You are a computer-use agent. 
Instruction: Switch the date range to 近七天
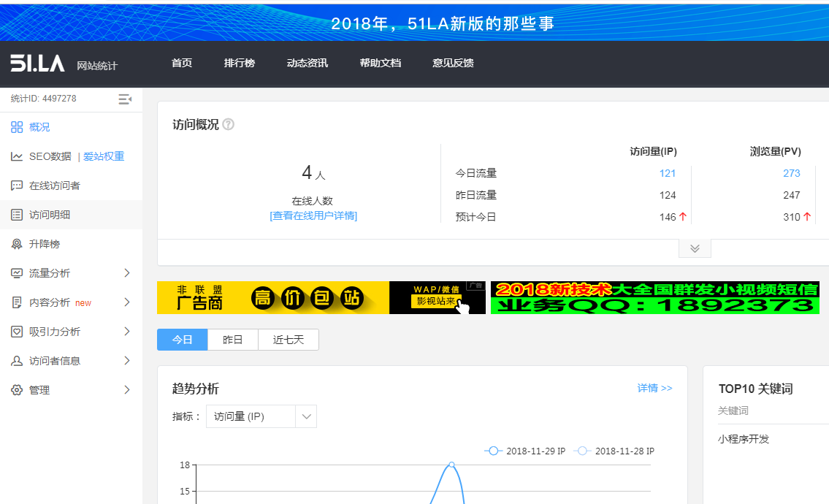pyautogui.click(x=288, y=340)
